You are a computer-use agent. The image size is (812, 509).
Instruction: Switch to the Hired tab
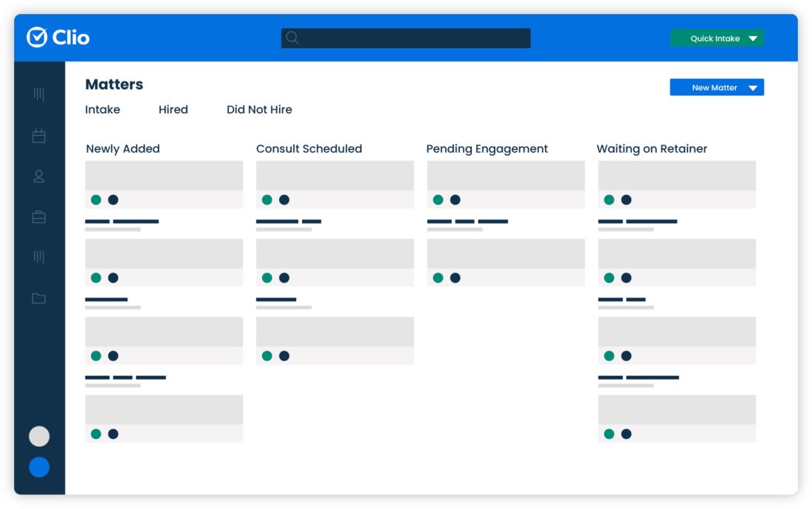coord(173,109)
